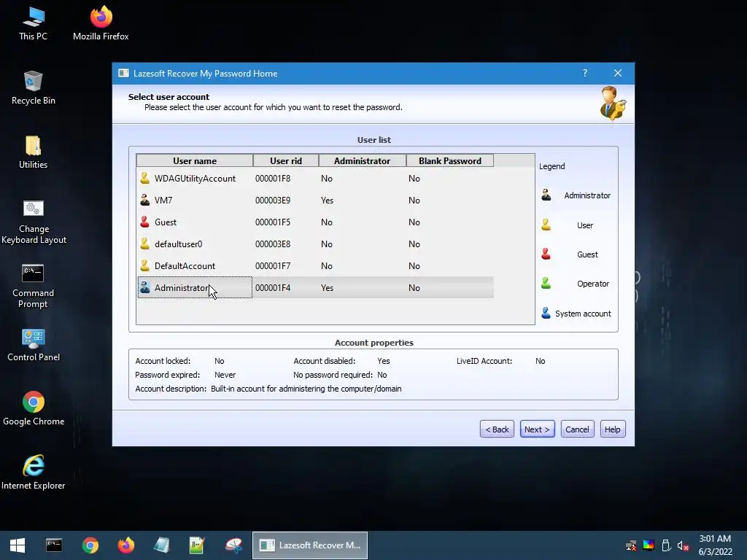Select WDAGUtilityAccount in user list
Screen dimensions: 747x560
click(195, 178)
